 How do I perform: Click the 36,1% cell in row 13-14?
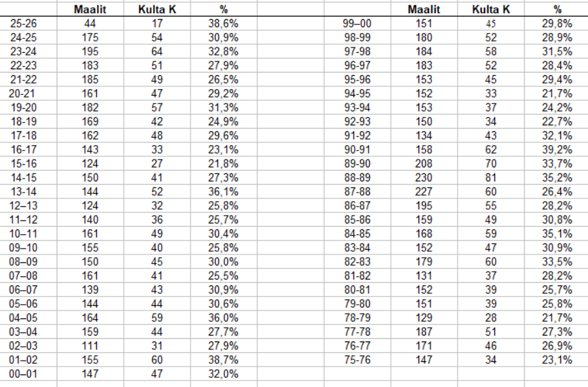point(223,191)
